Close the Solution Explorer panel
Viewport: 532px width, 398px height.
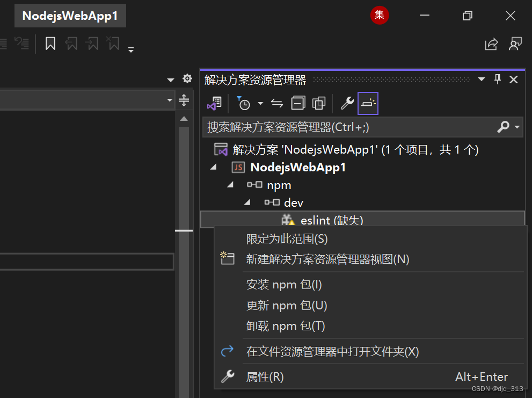[514, 79]
